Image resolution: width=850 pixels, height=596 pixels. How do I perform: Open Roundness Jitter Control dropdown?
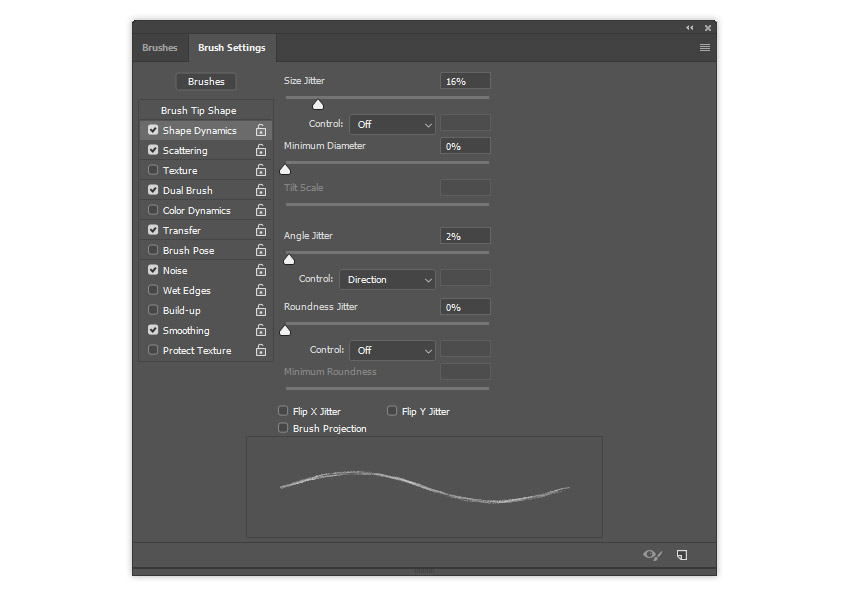click(x=392, y=351)
